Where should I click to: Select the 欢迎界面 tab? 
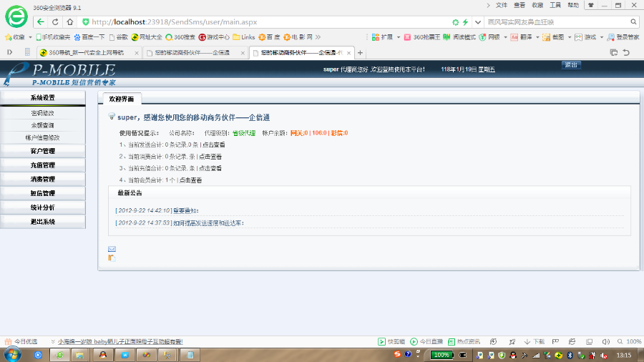click(122, 99)
